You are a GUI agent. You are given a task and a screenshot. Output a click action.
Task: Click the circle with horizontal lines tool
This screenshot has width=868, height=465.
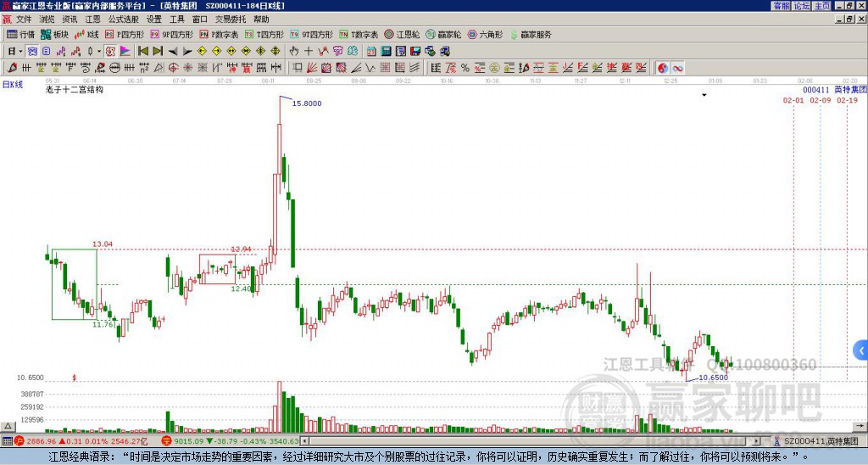(114, 68)
